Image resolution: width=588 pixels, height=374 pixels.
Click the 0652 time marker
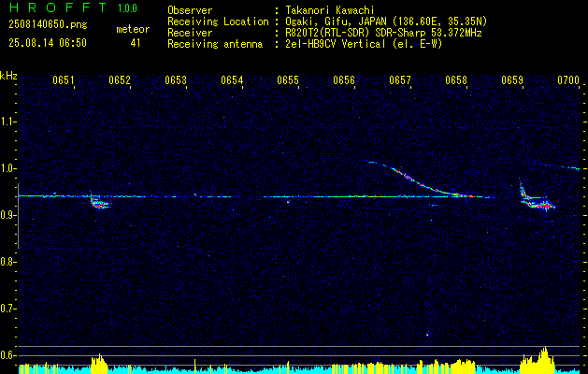[x=120, y=80]
